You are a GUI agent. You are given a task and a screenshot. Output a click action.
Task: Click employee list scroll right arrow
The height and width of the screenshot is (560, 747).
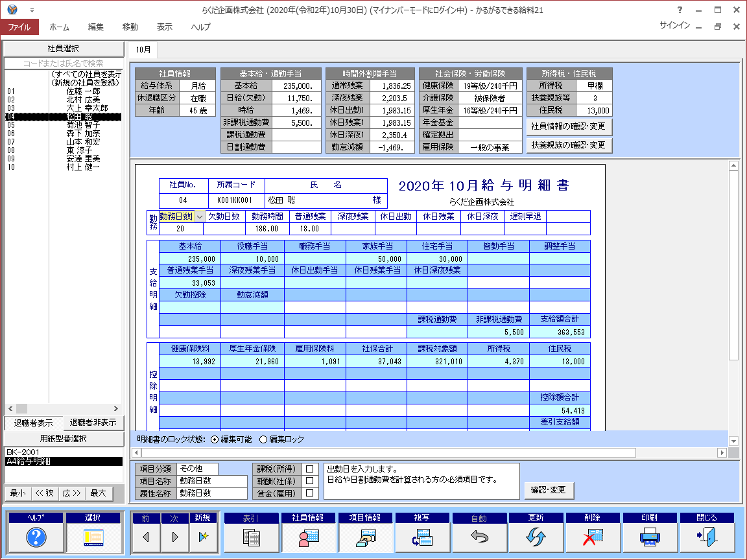pyautogui.click(x=116, y=409)
